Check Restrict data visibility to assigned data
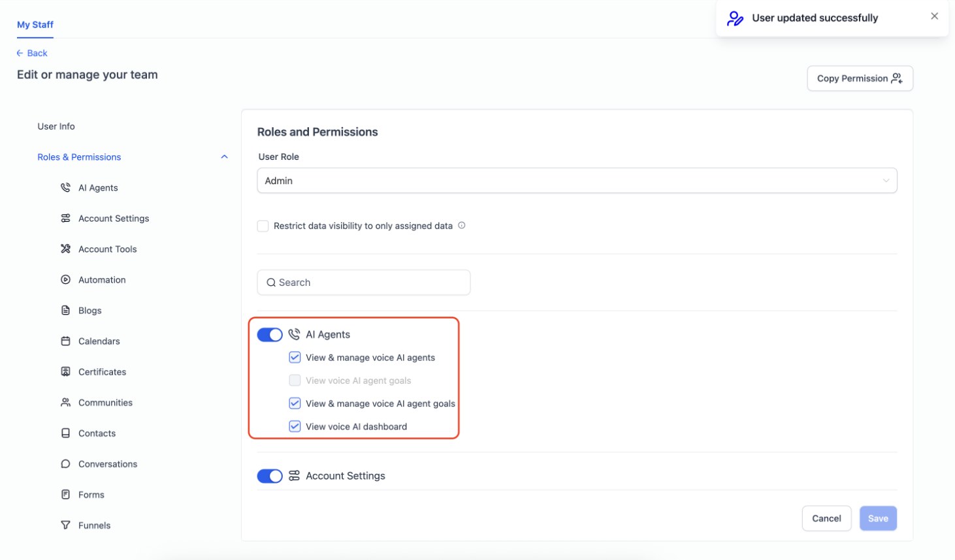The height and width of the screenshot is (560, 955). 263,226
